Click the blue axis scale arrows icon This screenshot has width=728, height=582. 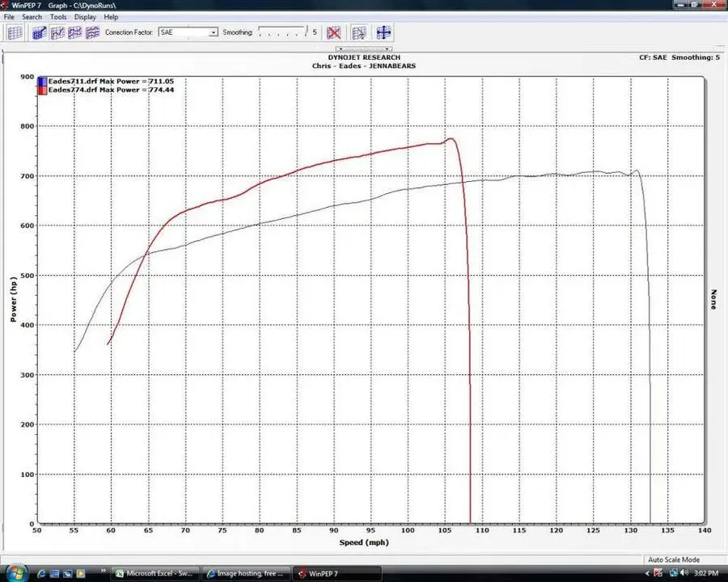pos(383,32)
